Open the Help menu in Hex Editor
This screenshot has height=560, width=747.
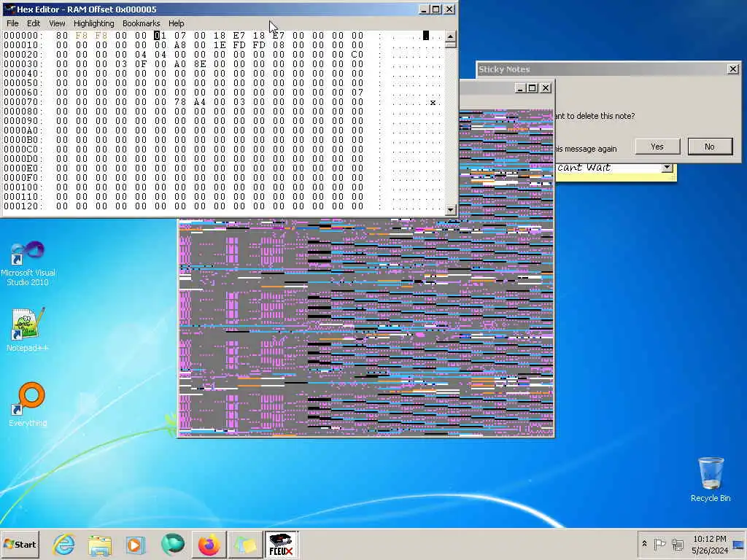coord(176,23)
